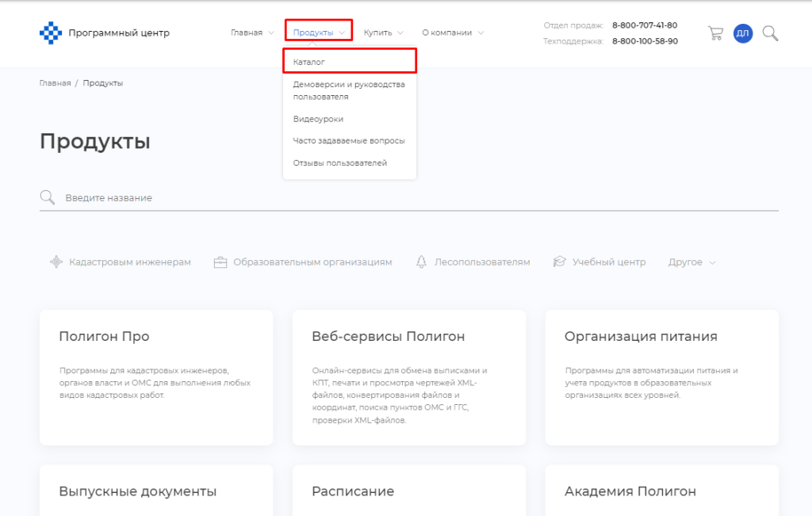Screen dimensions: 812x516
Task: Click the Продукты menu item
Action: (x=312, y=32)
